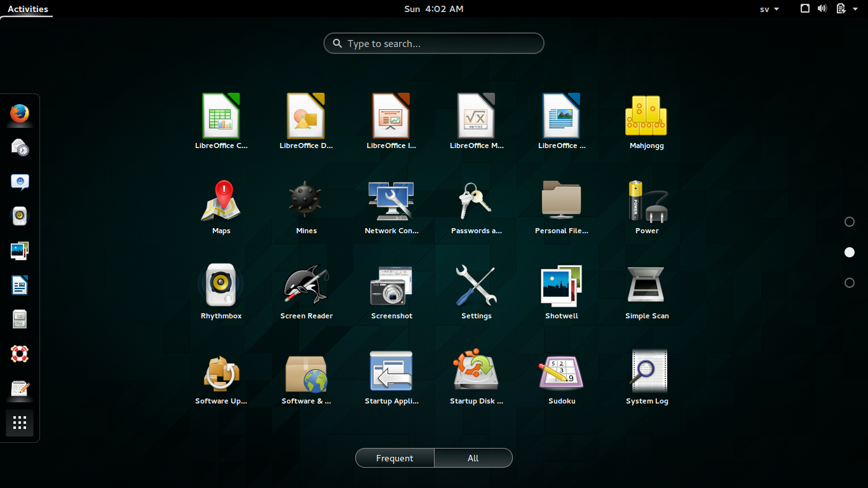Image resolution: width=868 pixels, height=488 pixels.
Task: Click the wired network icon in top bar
Action: coord(804,9)
